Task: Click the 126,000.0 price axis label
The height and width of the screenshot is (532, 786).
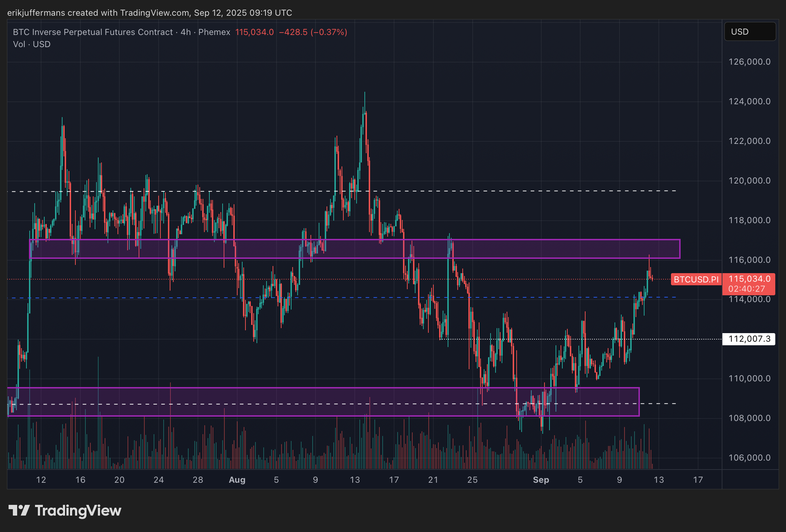Action: (x=749, y=62)
